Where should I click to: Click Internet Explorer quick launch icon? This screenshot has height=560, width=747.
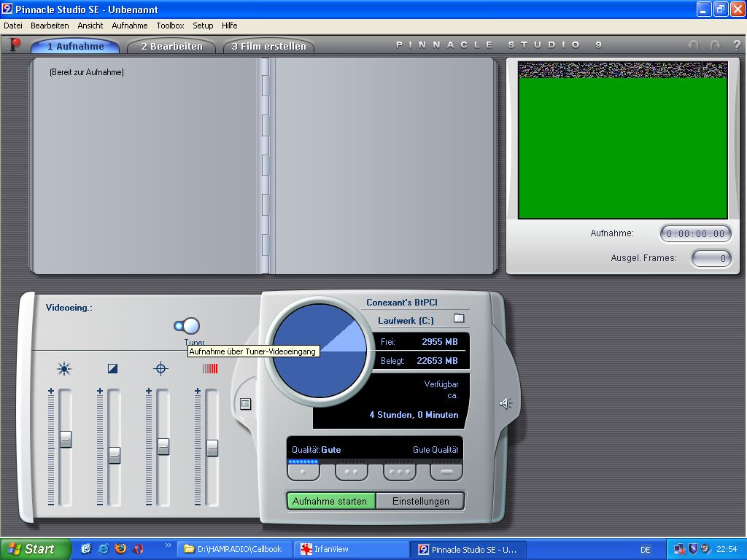[103, 549]
